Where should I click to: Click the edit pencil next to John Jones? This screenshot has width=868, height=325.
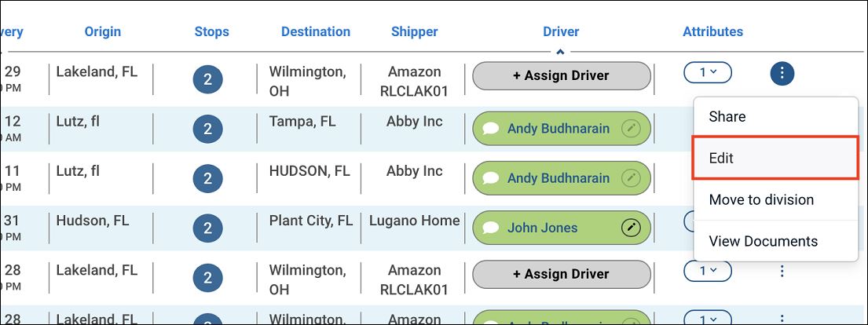pos(631,228)
